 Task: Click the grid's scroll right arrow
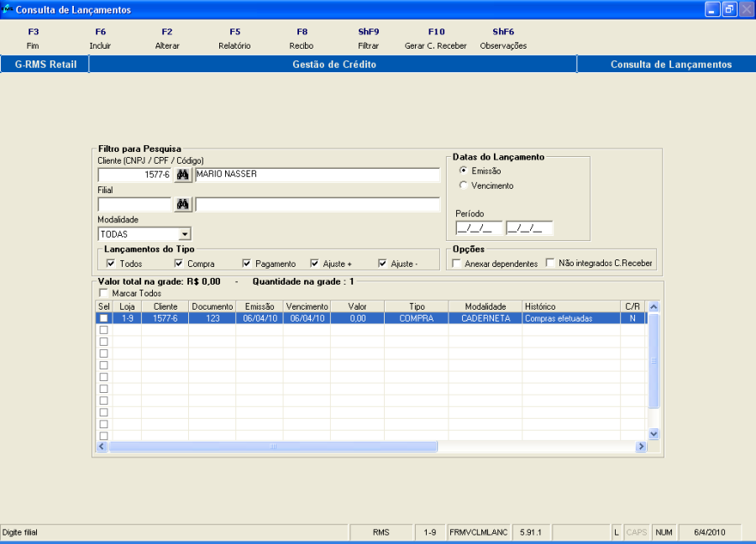coord(641,446)
